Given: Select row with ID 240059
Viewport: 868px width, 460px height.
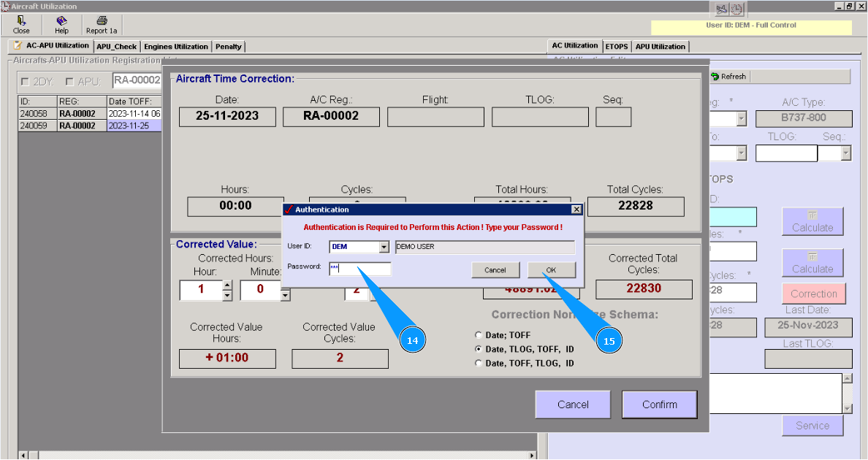Looking at the screenshot, I should 90,126.
